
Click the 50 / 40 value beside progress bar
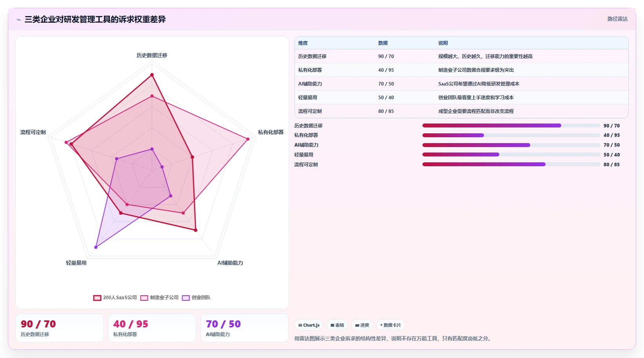click(x=611, y=154)
